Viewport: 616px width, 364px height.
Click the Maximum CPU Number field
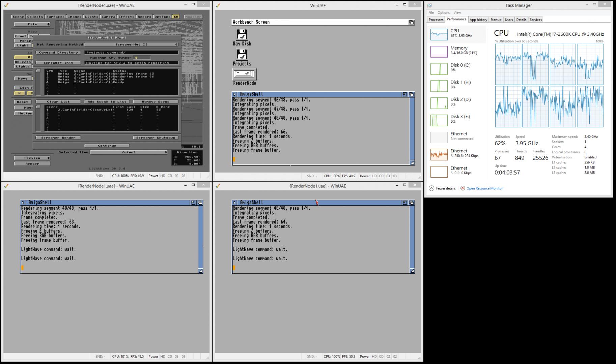142,58
